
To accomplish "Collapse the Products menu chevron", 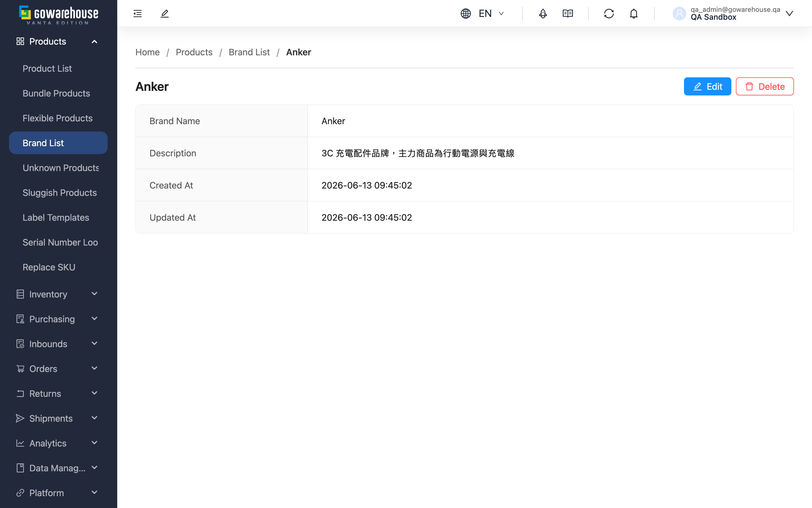I will (x=94, y=41).
